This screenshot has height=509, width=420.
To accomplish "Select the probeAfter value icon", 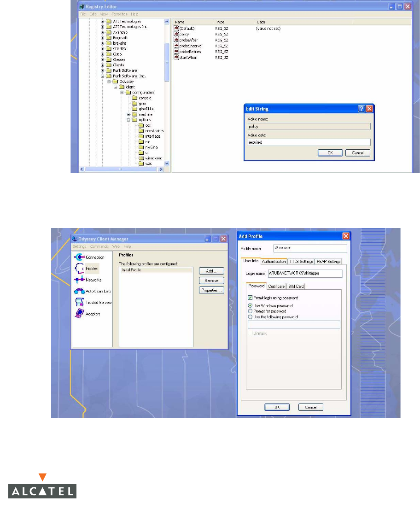I will (x=176, y=40).
